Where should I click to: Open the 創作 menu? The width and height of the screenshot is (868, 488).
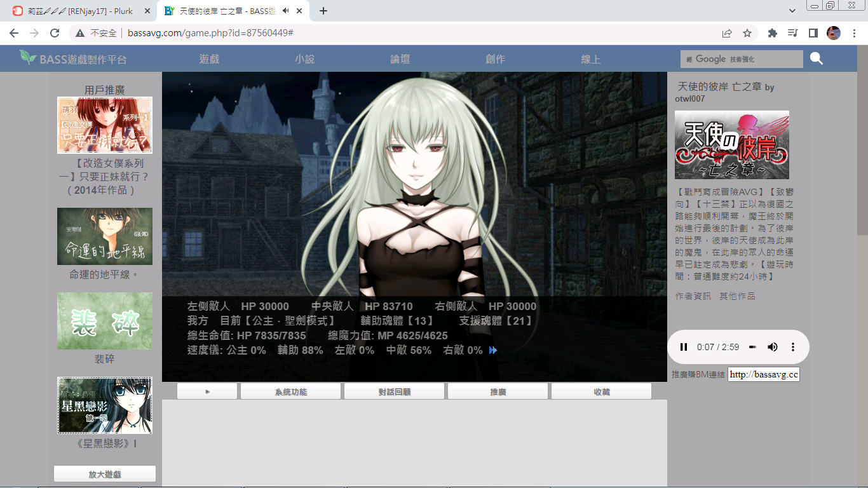click(495, 59)
